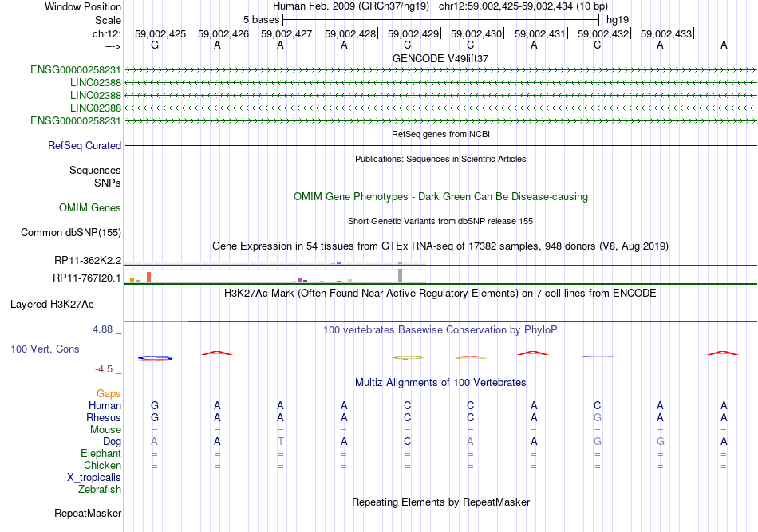Click the Chicken alignment row label
The width and height of the screenshot is (758, 532).
point(102,465)
